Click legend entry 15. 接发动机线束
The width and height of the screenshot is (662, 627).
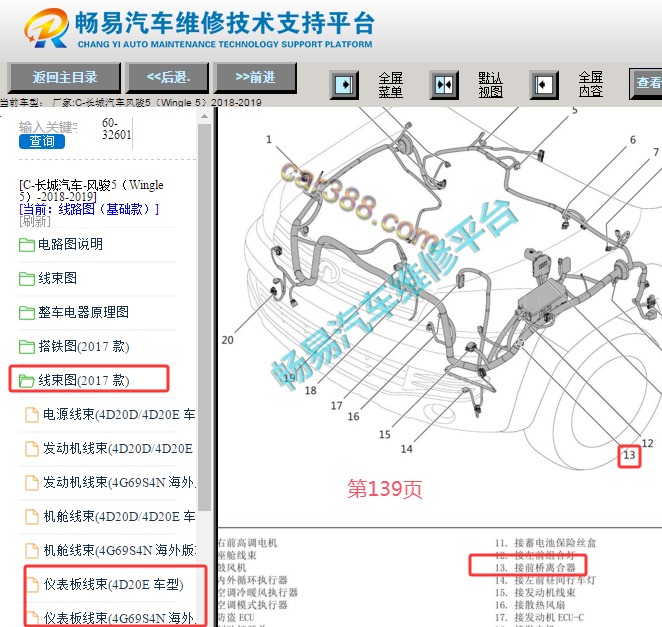click(535, 592)
